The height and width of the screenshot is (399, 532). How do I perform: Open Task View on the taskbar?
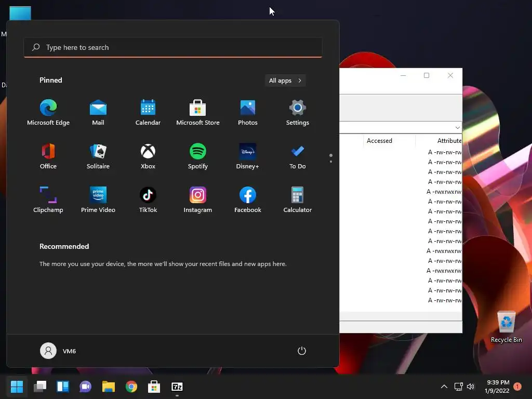[x=40, y=387]
